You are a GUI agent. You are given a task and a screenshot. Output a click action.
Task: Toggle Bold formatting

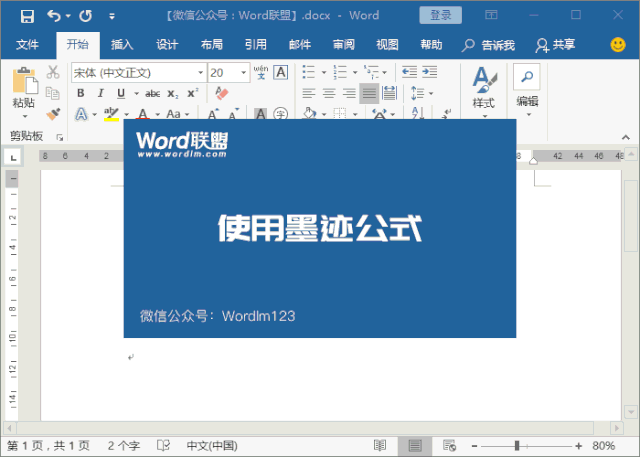tap(81, 93)
